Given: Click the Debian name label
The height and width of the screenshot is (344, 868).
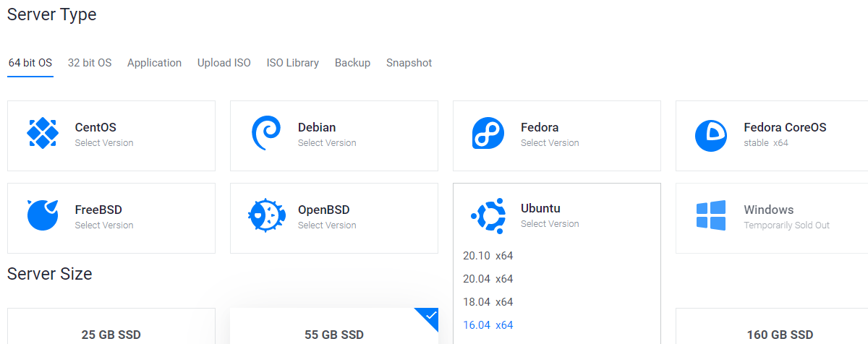Looking at the screenshot, I should [x=317, y=127].
